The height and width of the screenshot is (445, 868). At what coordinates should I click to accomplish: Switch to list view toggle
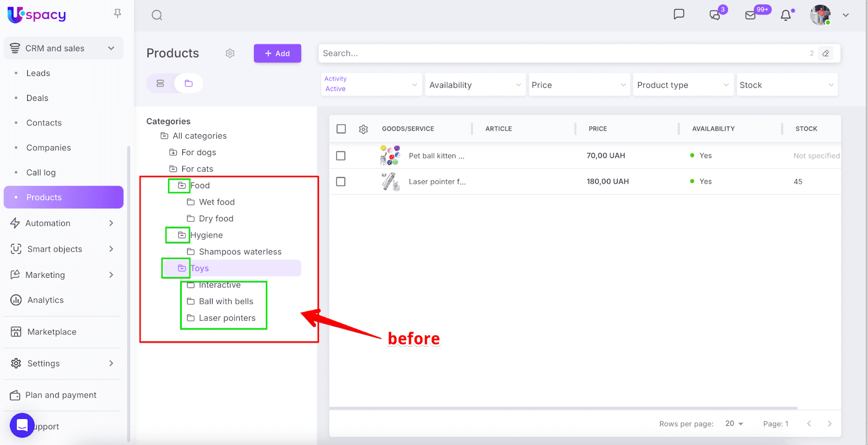[160, 84]
